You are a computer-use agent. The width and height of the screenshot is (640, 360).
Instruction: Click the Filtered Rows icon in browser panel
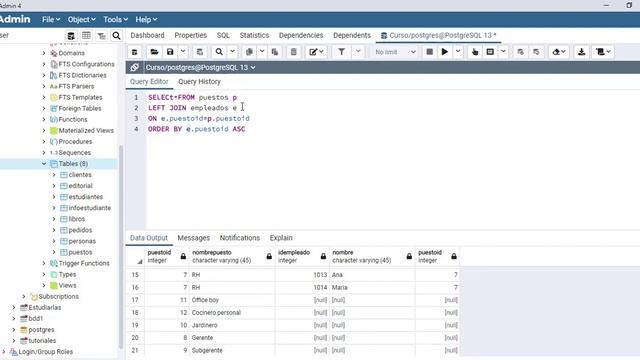101,36
